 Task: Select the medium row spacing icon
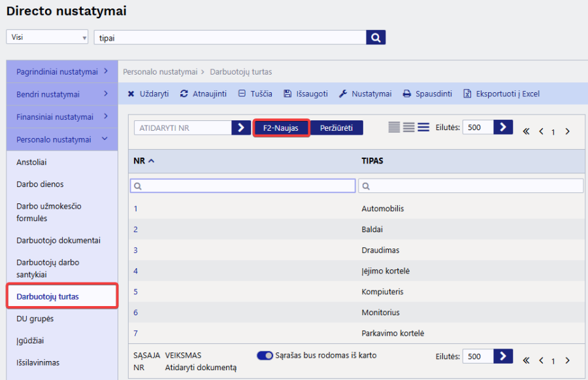coord(409,128)
